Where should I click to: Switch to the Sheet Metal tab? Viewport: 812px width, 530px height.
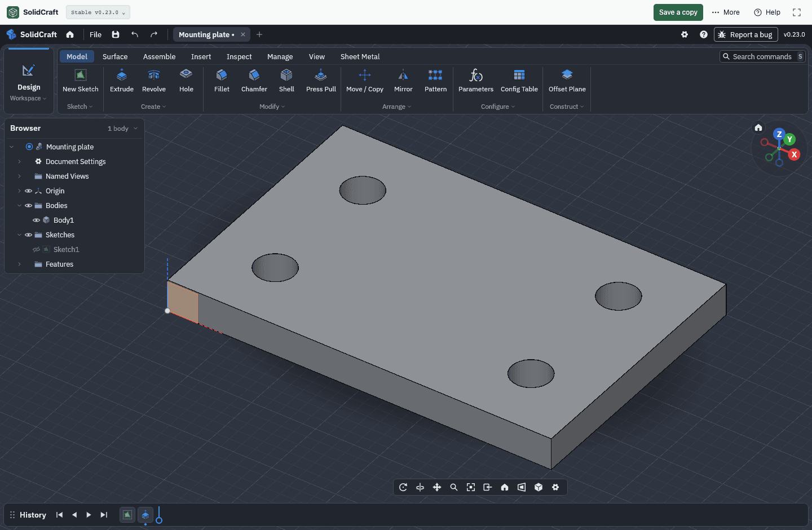click(x=360, y=56)
